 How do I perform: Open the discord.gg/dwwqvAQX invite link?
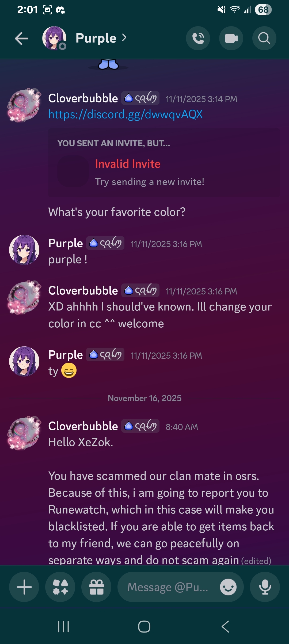pyautogui.click(x=126, y=114)
